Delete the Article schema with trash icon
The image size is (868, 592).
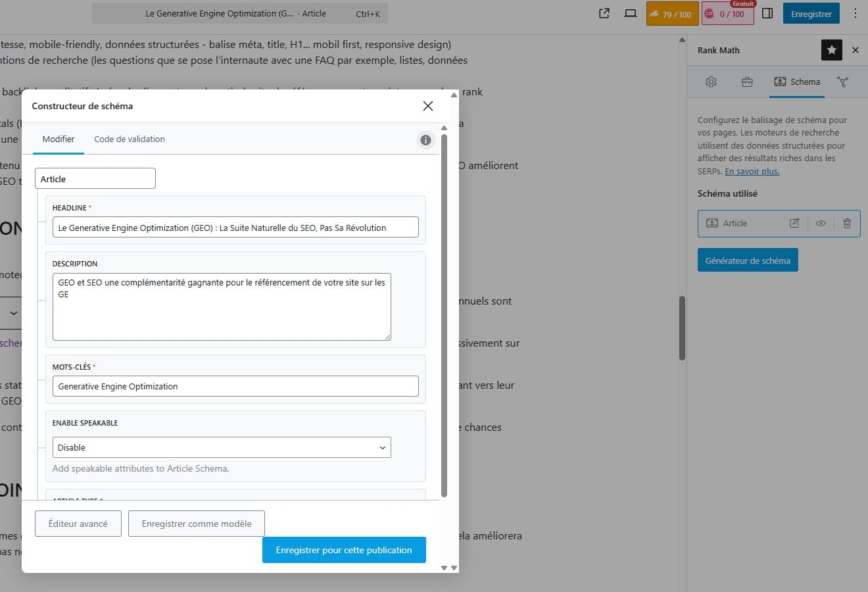click(x=847, y=224)
